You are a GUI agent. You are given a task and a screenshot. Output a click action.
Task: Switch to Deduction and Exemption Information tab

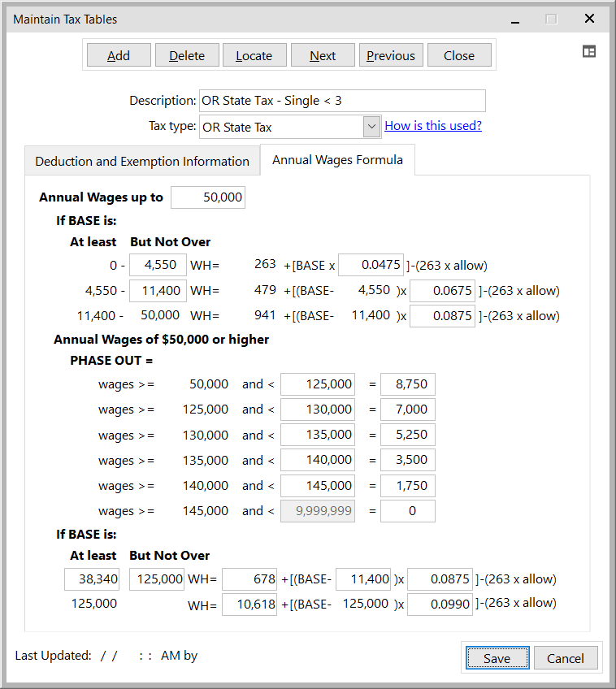pos(142,161)
